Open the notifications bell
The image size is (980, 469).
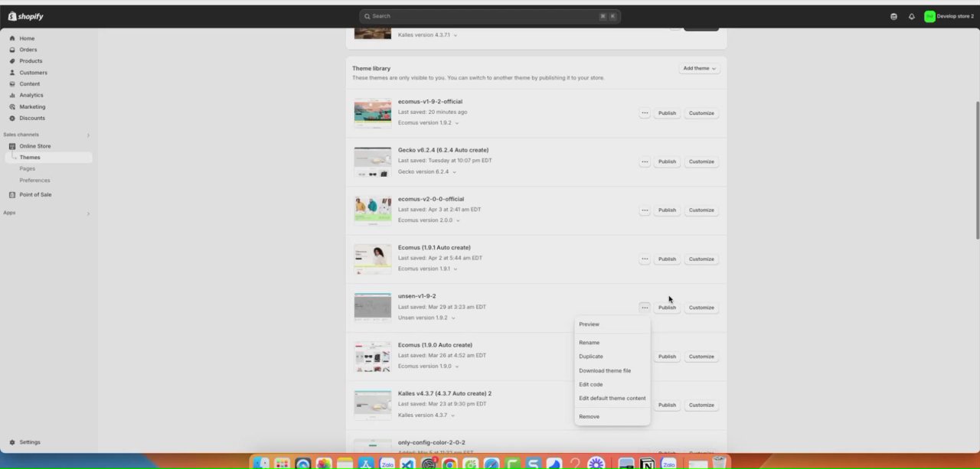pos(911,16)
